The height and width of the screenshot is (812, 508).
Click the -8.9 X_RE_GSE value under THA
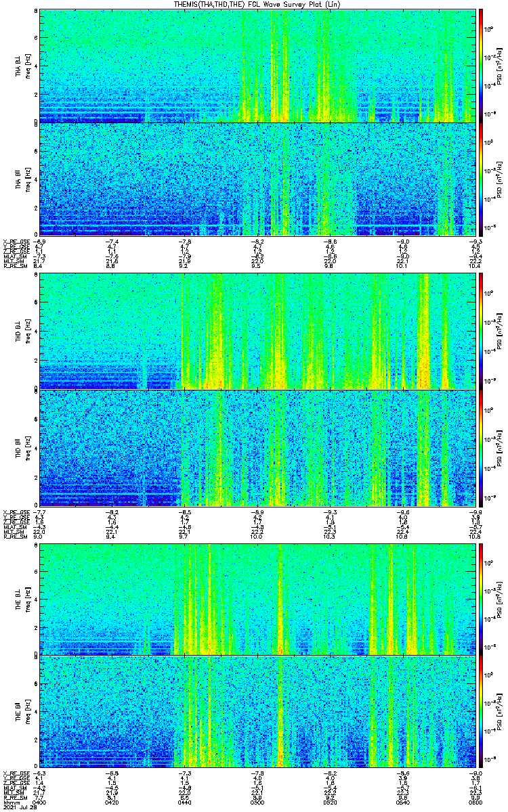tap(40, 242)
